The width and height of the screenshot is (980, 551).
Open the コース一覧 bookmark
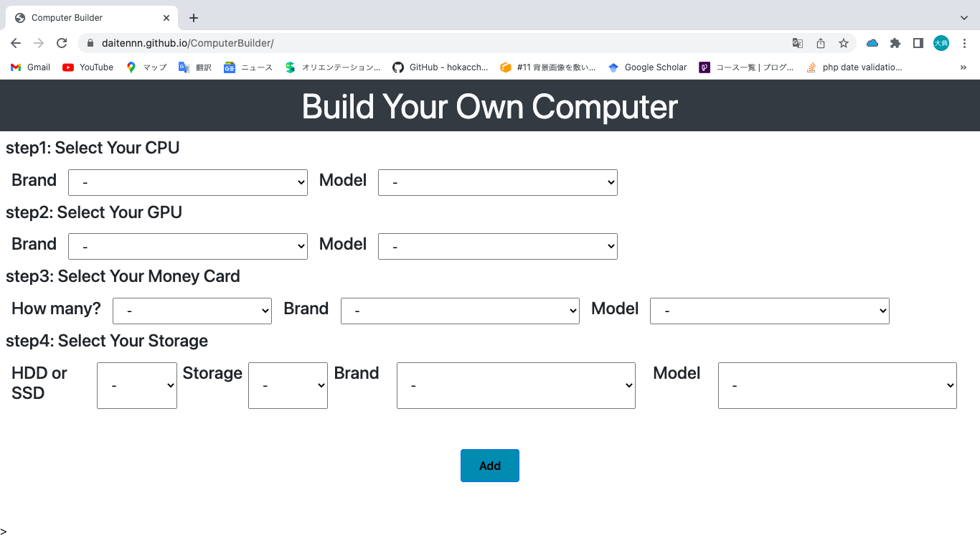click(747, 67)
